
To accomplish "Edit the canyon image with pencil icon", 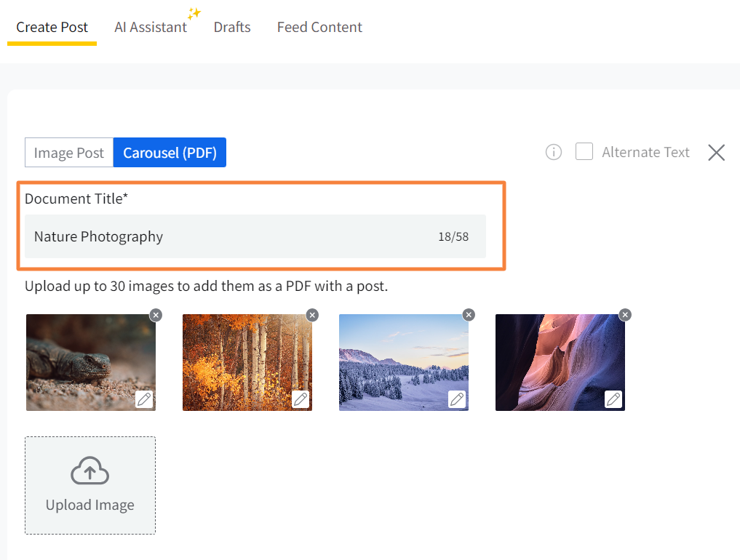I will [613, 399].
